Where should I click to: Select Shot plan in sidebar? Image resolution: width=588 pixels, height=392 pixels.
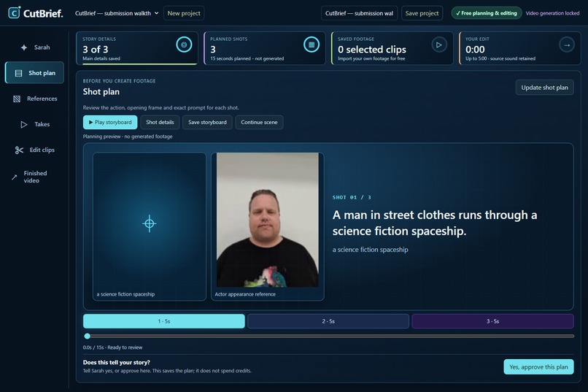pyautogui.click(x=34, y=73)
